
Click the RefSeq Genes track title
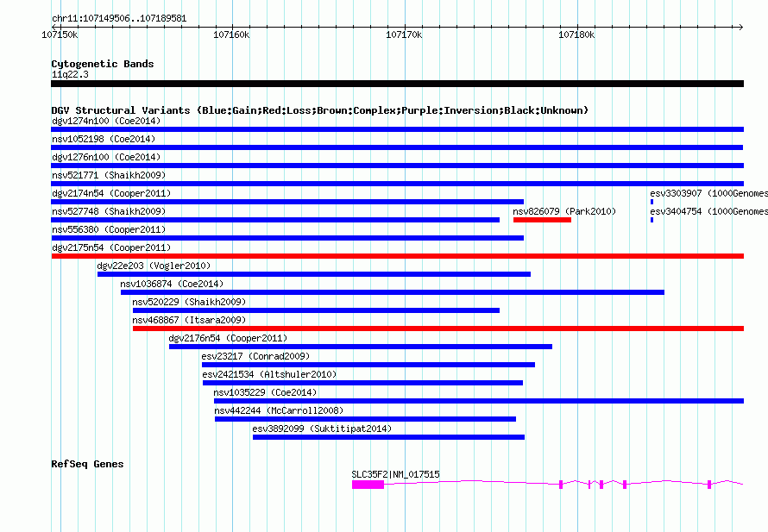tap(87, 464)
